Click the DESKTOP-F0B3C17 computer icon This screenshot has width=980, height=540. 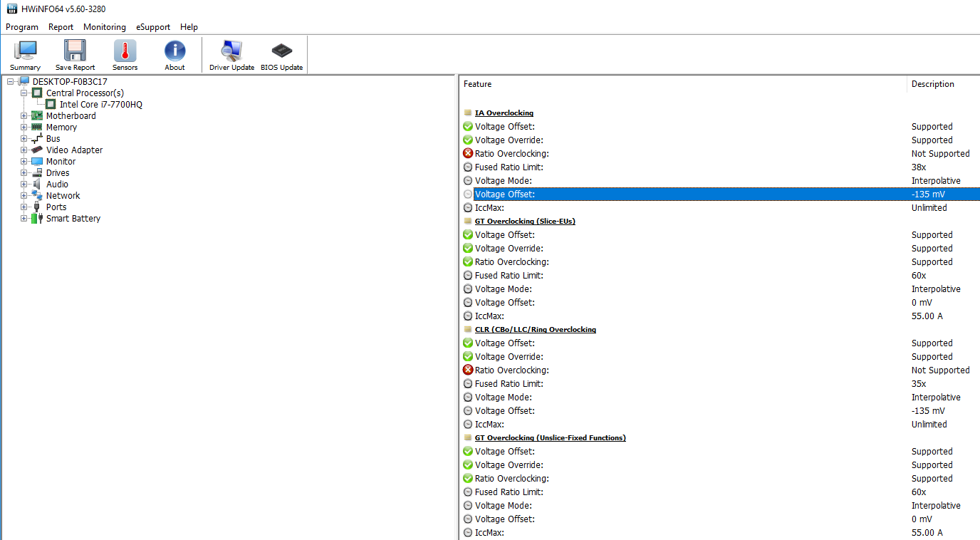pos(24,81)
